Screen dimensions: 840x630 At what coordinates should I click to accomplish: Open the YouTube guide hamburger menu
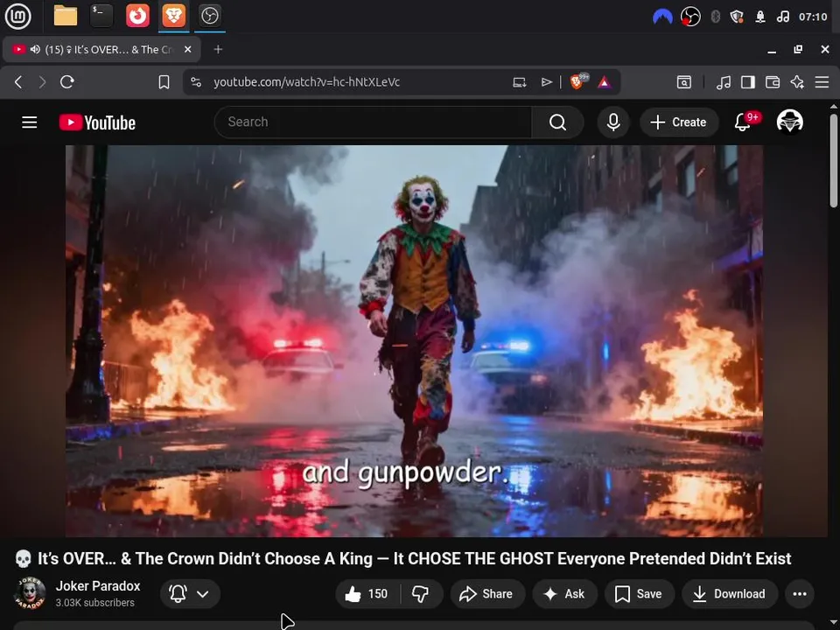point(30,122)
